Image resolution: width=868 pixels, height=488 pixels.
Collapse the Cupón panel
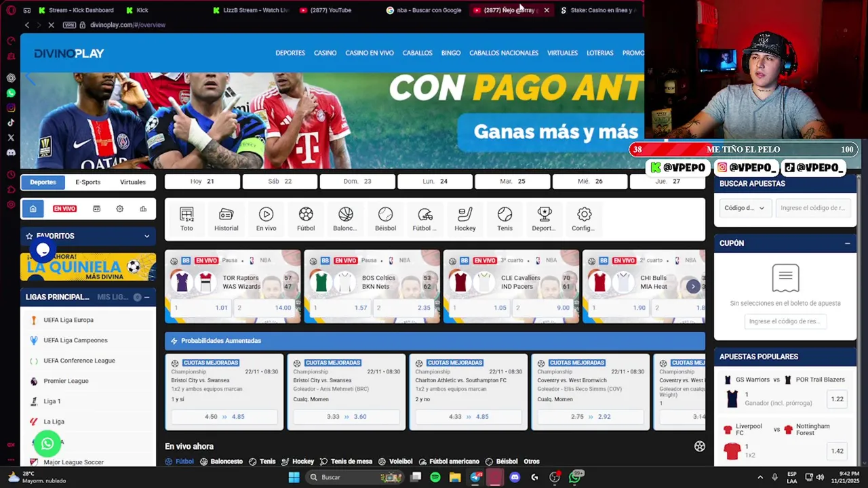(847, 243)
